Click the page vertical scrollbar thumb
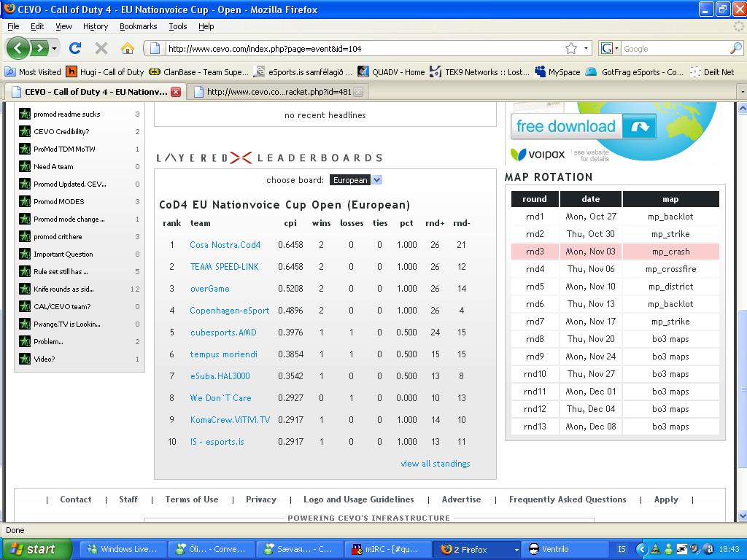This screenshot has height=560, width=747. coord(742,388)
